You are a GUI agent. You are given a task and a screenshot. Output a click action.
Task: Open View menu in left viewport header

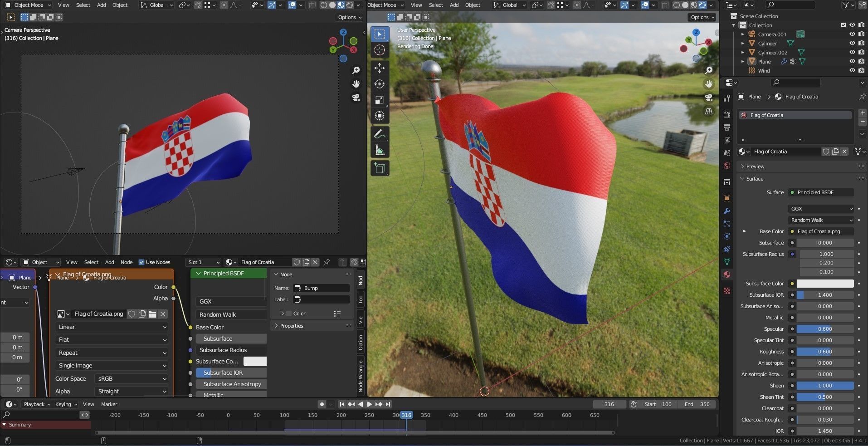coord(63,5)
